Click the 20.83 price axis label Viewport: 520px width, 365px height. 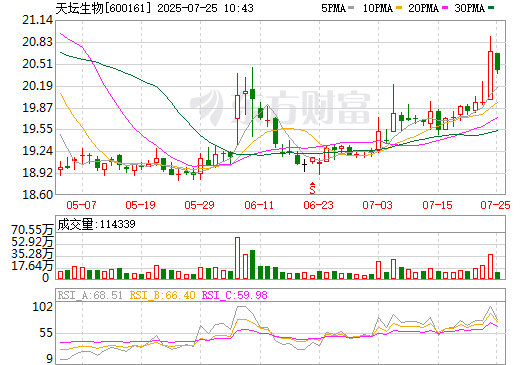pyautogui.click(x=37, y=42)
